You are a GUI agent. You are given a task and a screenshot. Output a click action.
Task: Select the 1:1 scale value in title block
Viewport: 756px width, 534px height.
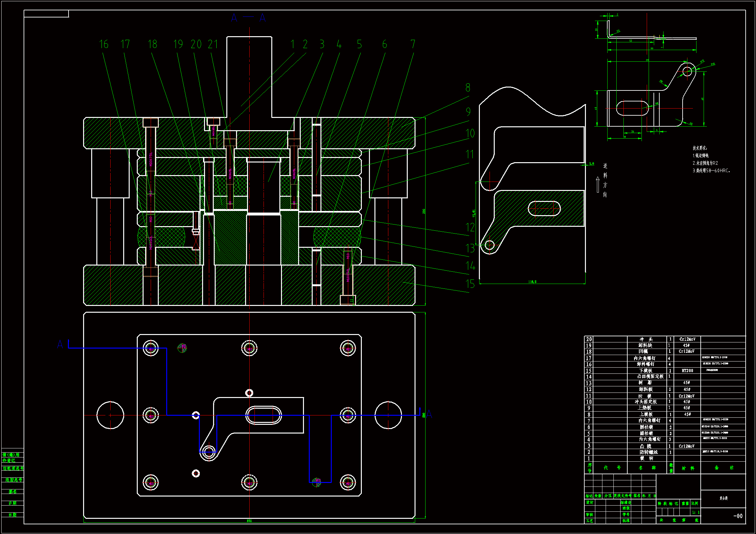pyautogui.click(x=696, y=512)
